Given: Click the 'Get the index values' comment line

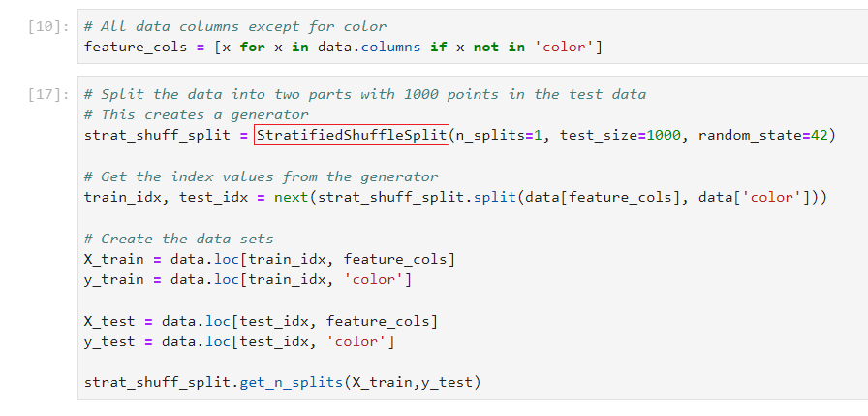Looking at the screenshot, I should [262, 176].
